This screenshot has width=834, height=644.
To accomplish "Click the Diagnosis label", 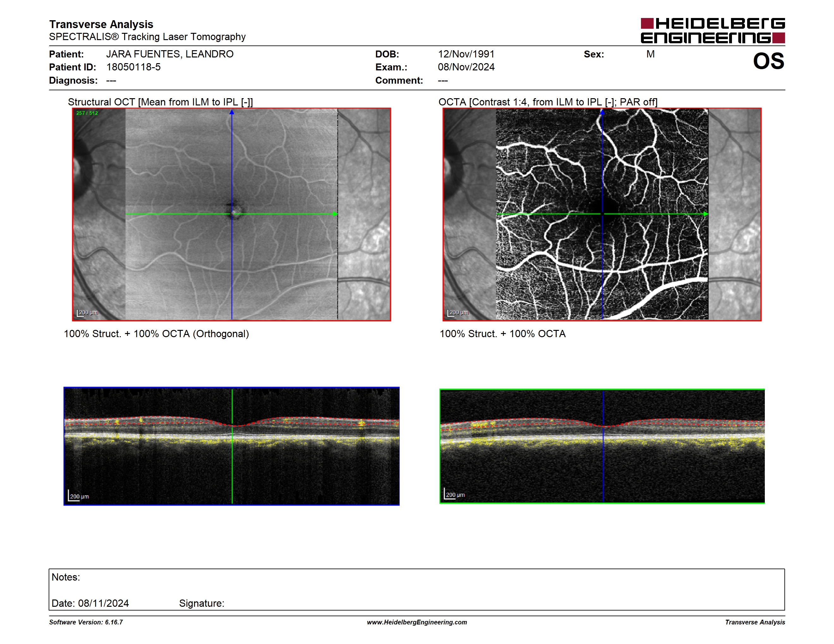I will click(x=73, y=80).
